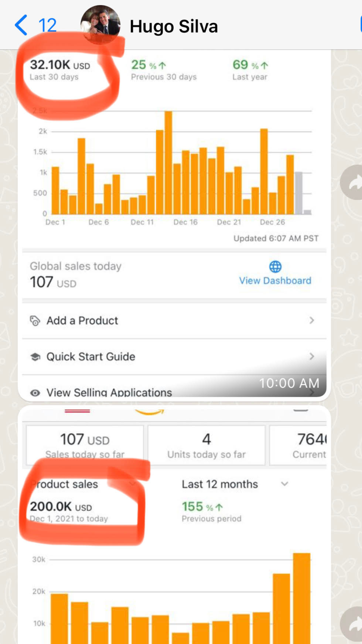Viewport: 362px width, 644px height.
Task: Tap the tallest bar in December chart
Action: point(168,163)
